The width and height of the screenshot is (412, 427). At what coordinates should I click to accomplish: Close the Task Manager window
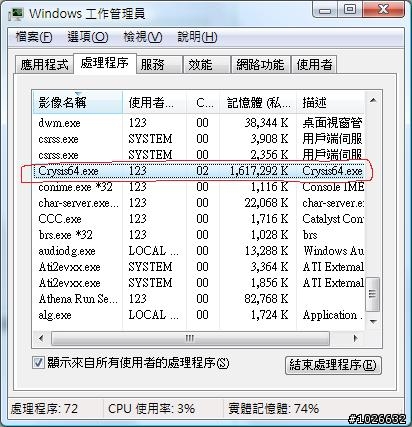click(384, 10)
